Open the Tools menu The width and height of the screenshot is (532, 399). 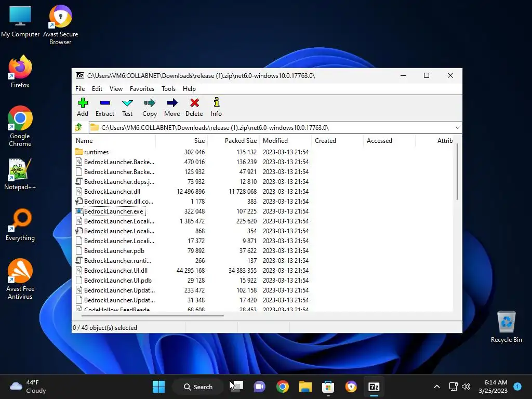click(x=169, y=88)
